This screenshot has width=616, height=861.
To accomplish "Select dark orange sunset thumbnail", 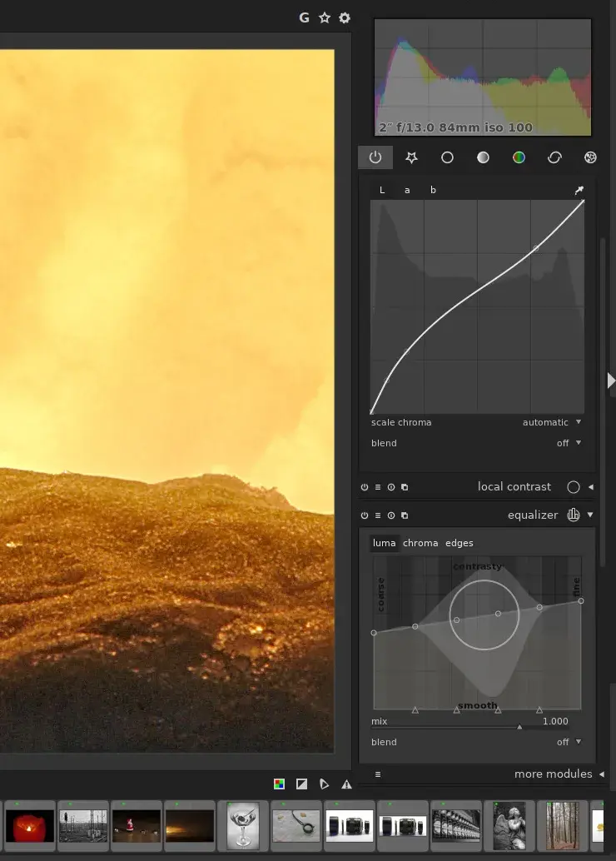I will click(190, 826).
